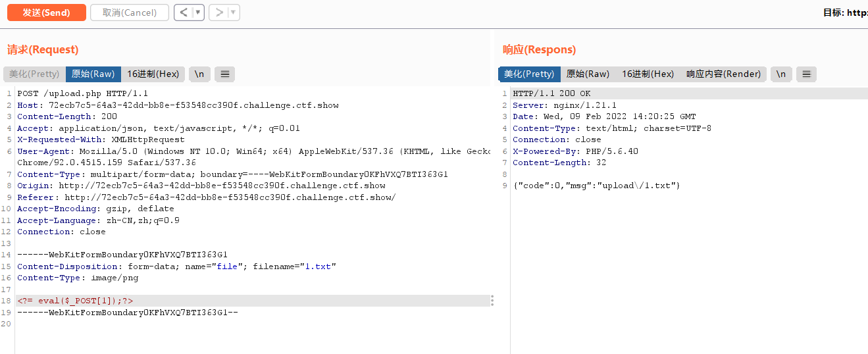
Task: Click the X-Powered-By: PHP/5.6.40 line
Action: coord(575,151)
